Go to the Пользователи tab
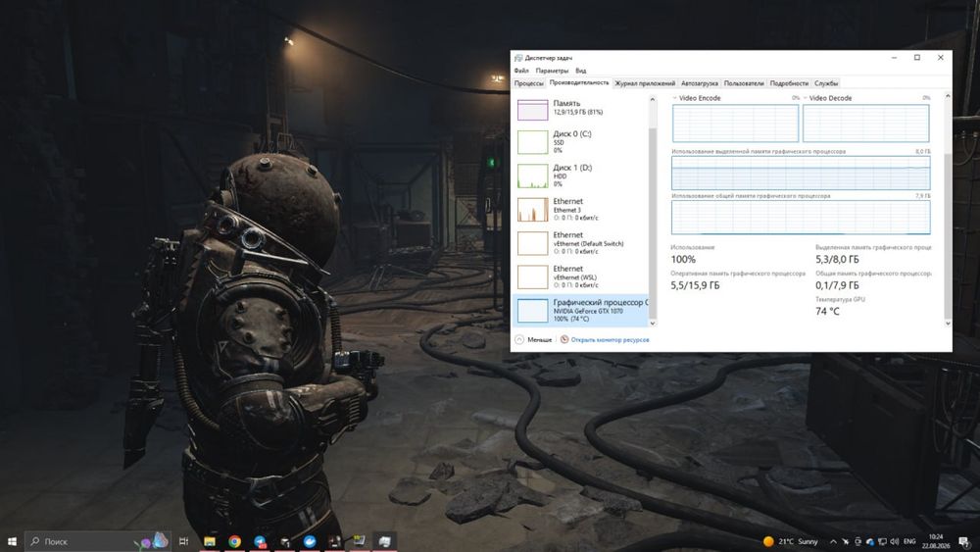 pos(744,83)
